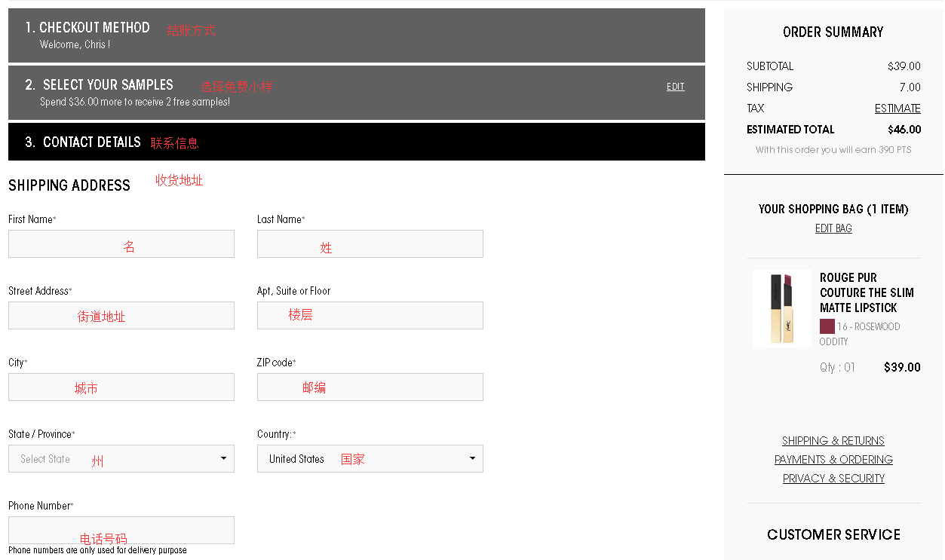Viewport: 945px width, 560px height.
Task: Open the State / Province dropdown
Action: pyautogui.click(x=121, y=459)
